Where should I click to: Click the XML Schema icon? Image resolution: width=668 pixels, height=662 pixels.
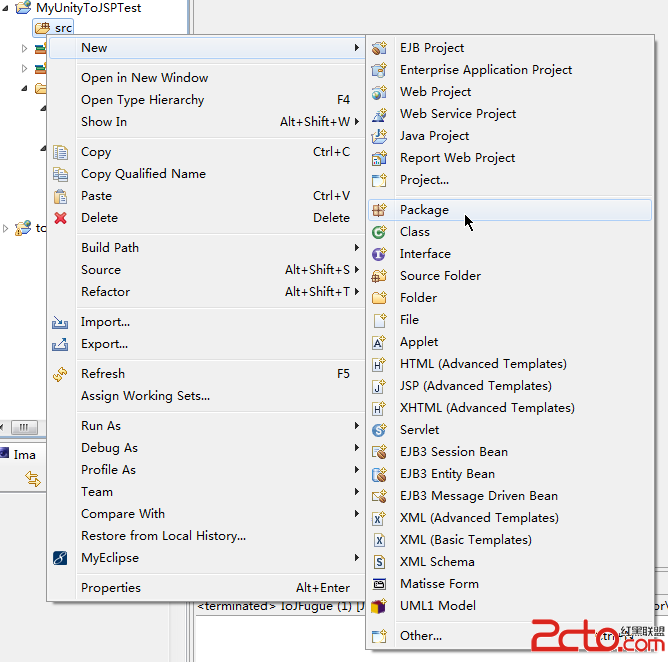379,562
